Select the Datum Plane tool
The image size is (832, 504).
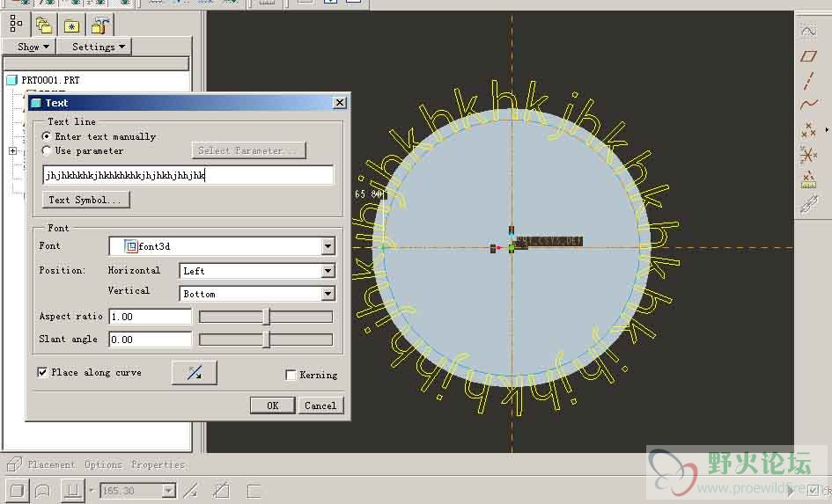pos(808,55)
